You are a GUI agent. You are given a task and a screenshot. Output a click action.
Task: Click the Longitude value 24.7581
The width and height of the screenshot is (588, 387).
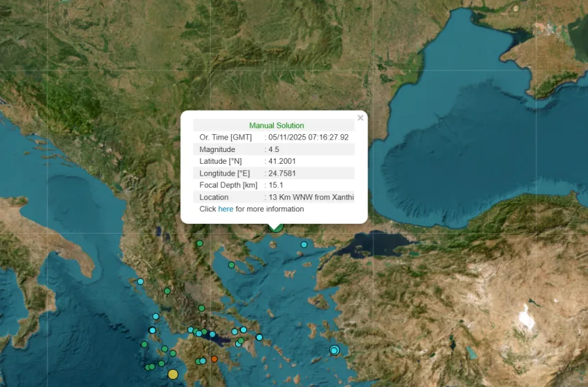pyautogui.click(x=282, y=173)
